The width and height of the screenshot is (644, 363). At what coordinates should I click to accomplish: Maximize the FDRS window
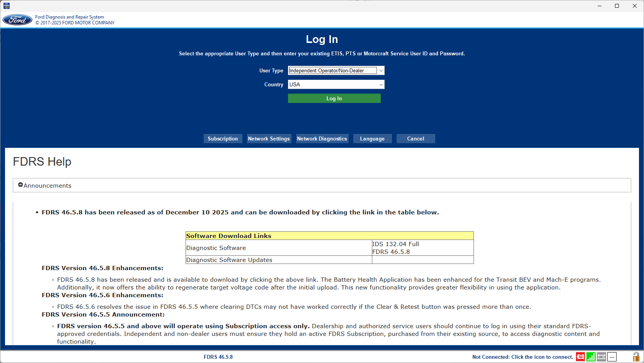617,6
